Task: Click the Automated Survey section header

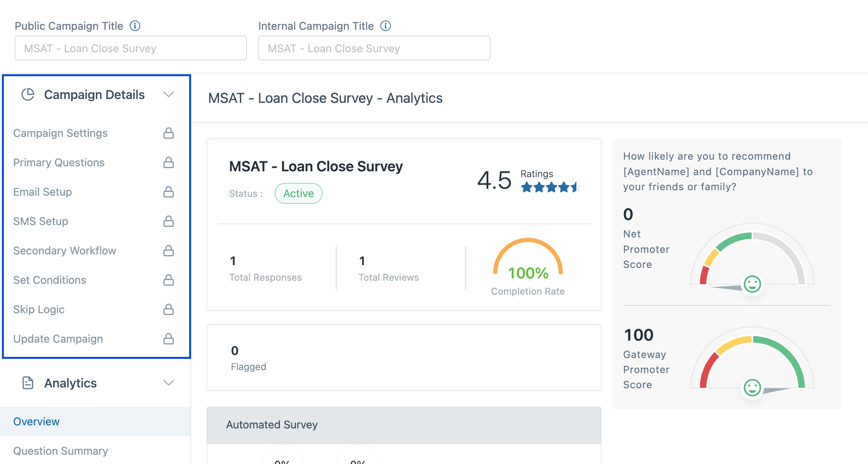Action: coord(404,425)
